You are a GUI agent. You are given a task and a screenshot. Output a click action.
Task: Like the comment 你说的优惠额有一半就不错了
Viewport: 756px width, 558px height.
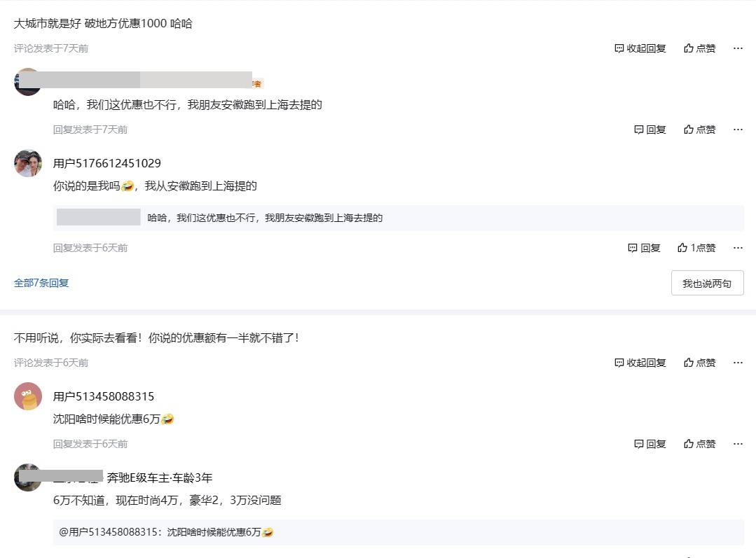point(699,363)
